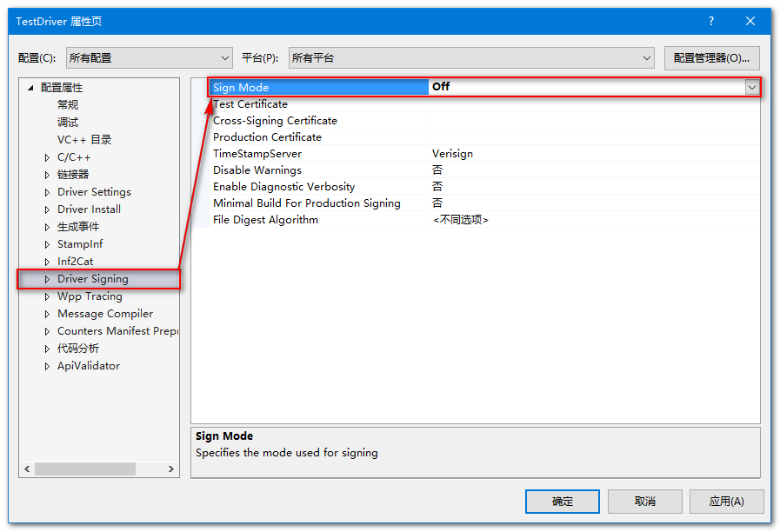780x532 pixels.
Task: Select the C/C++ tree label
Action: pos(74,157)
